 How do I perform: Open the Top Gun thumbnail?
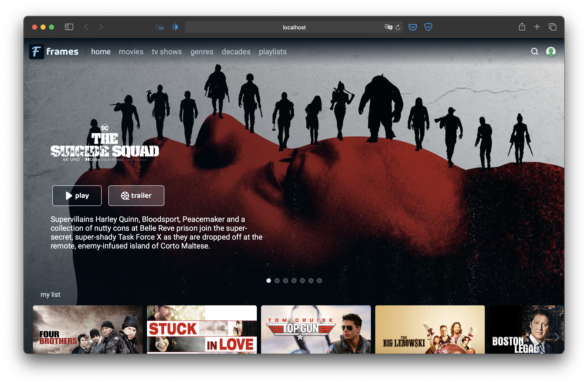tap(316, 329)
